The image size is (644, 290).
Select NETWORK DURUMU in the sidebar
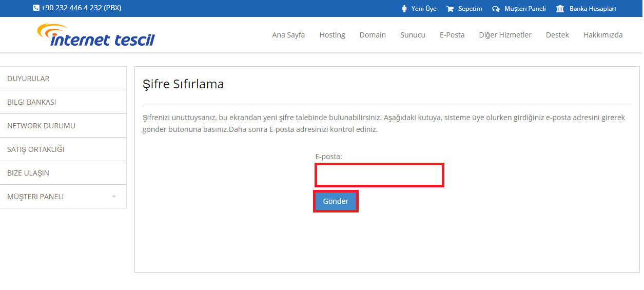pyautogui.click(x=63, y=126)
